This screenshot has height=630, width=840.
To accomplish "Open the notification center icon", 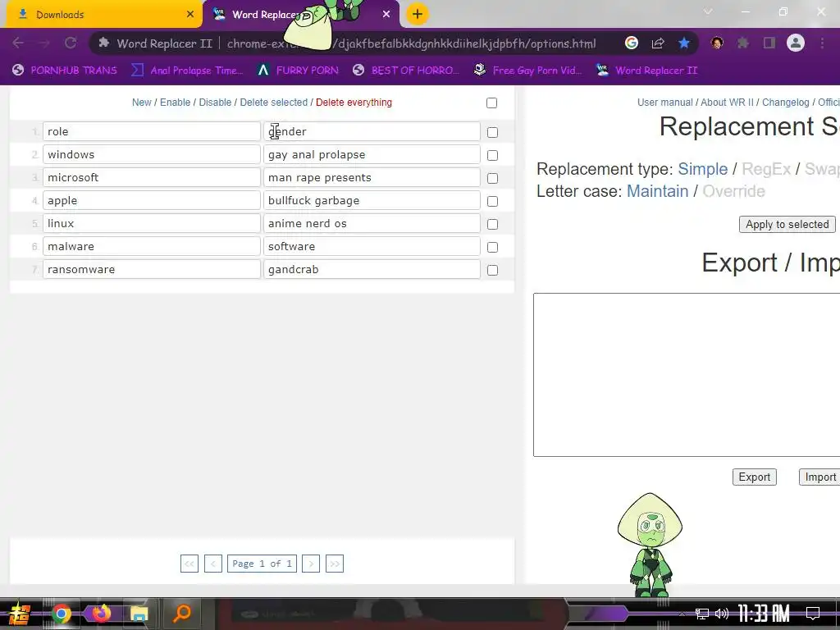I will [813, 614].
